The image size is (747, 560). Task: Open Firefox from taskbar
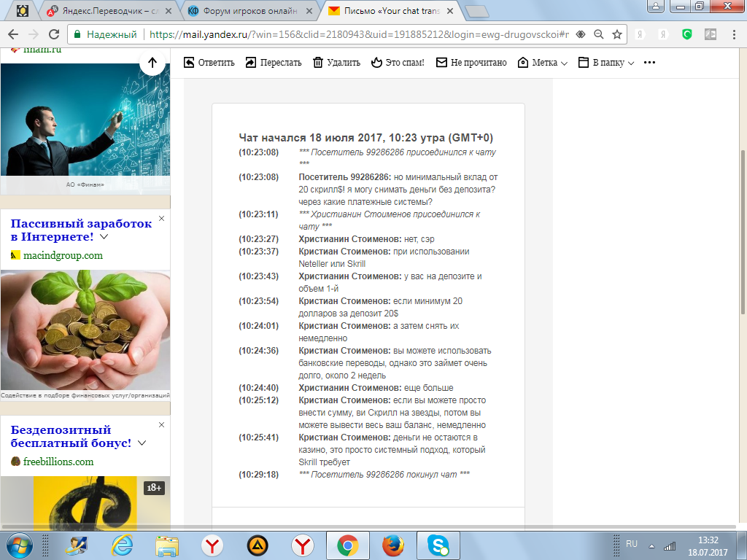pyautogui.click(x=393, y=545)
